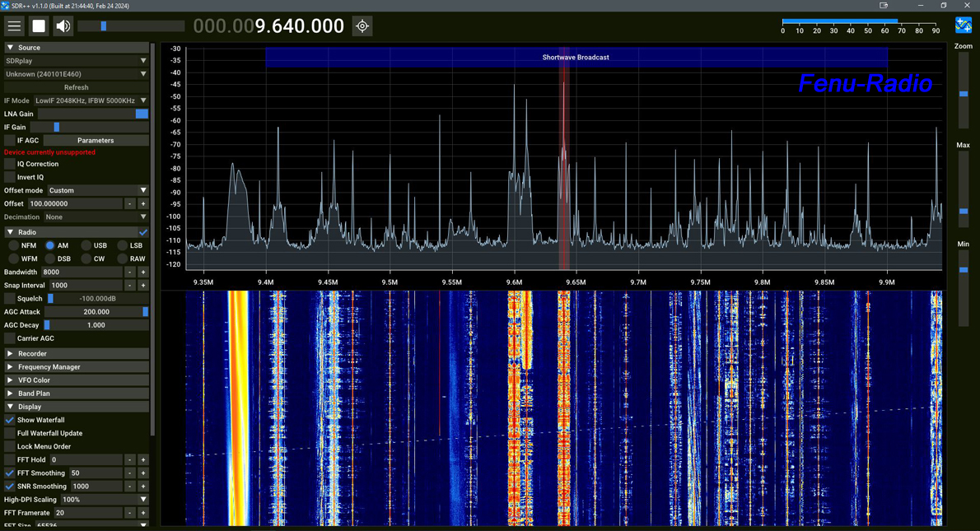Click the tuning crosshair icon beside the frequency
This screenshot has width=980, height=531.
pos(361,26)
